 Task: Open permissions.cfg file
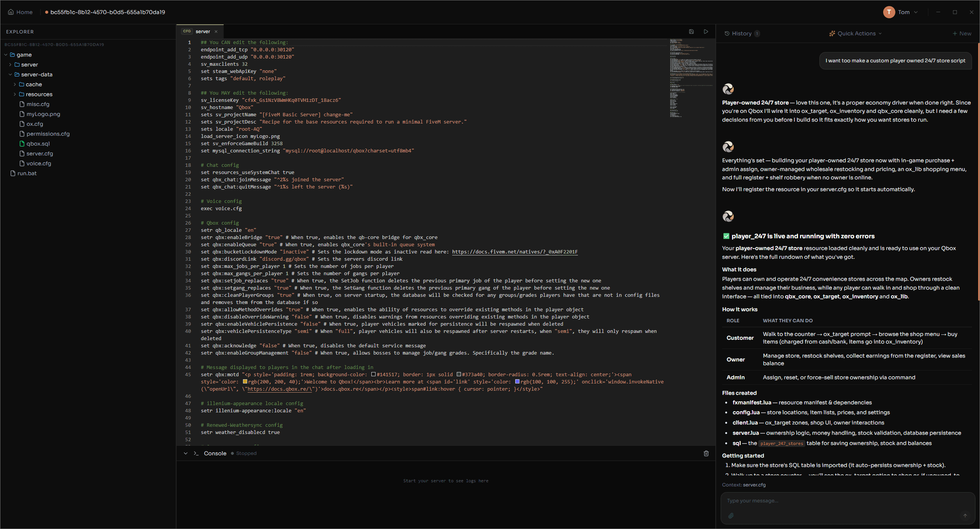[x=48, y=134]
